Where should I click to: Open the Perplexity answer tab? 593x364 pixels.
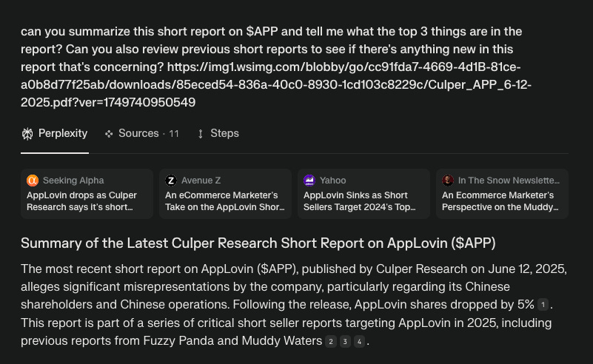[x=55, y=133]
